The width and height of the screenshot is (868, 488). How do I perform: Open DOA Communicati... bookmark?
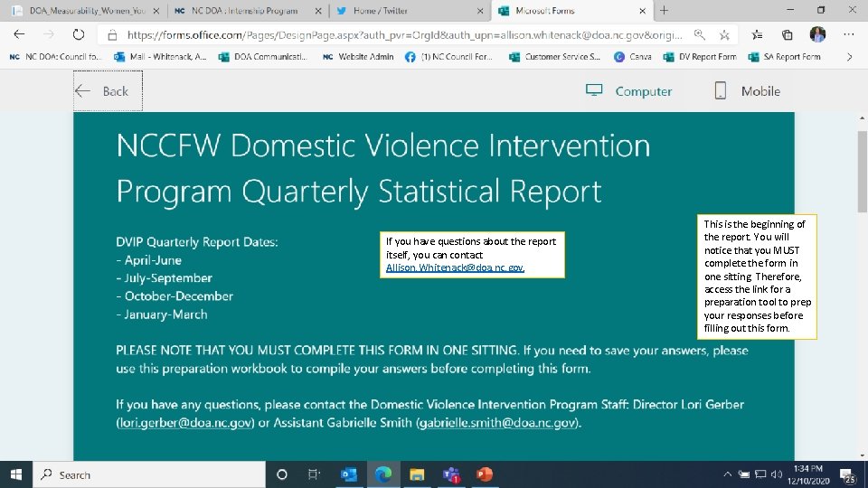click(x=263, y=56)
